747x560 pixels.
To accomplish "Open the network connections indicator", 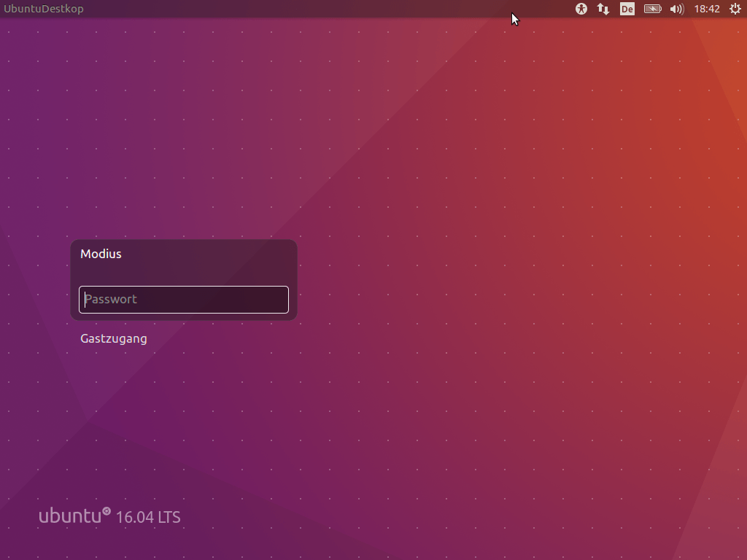I will tap(603, 9).
